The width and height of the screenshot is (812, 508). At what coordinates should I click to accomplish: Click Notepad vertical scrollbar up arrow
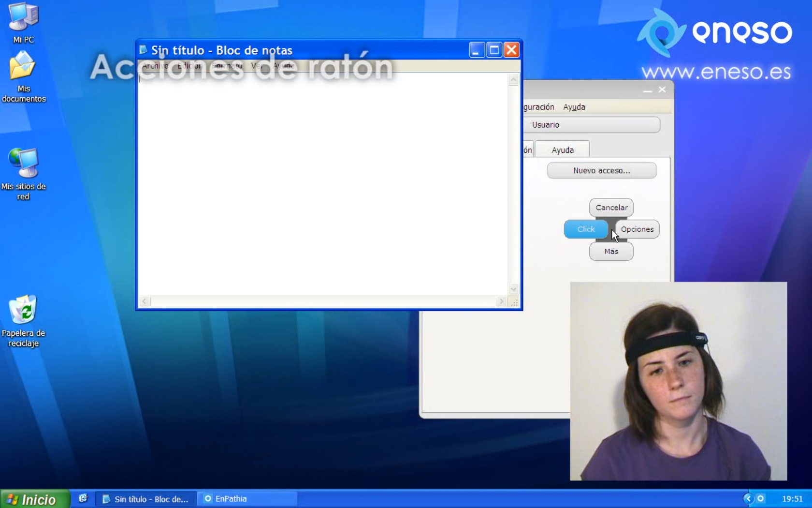coord(513,79)
